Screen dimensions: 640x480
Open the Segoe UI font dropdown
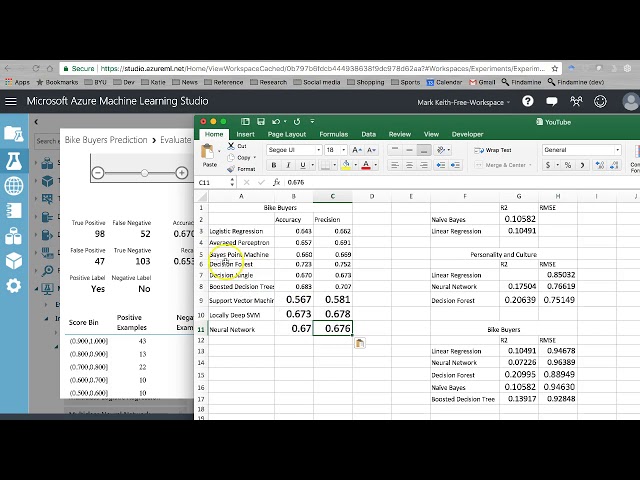tap(318, 150)
